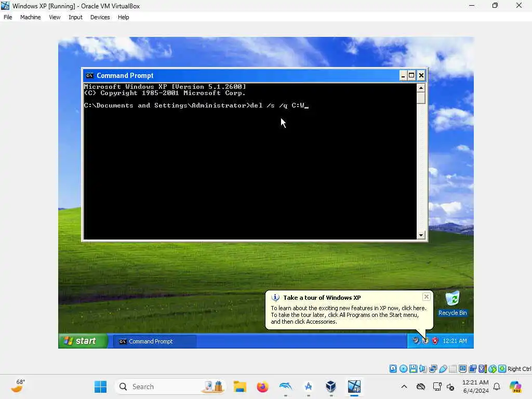
Task: Click VirtualBox display status icon
Action: pos(462,368)
